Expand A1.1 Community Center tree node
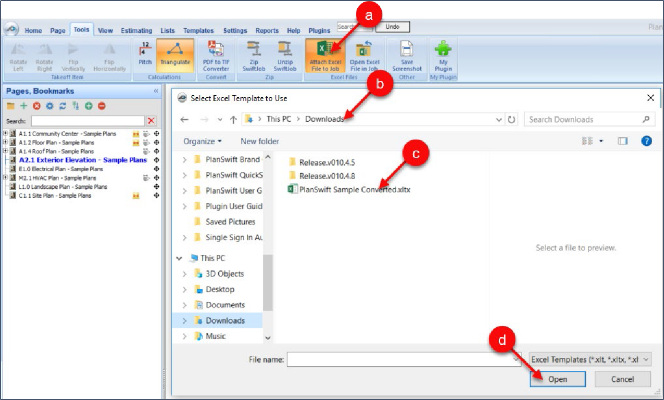The width and height of the screenshot is (664, 400). click(x=6, y=133)
